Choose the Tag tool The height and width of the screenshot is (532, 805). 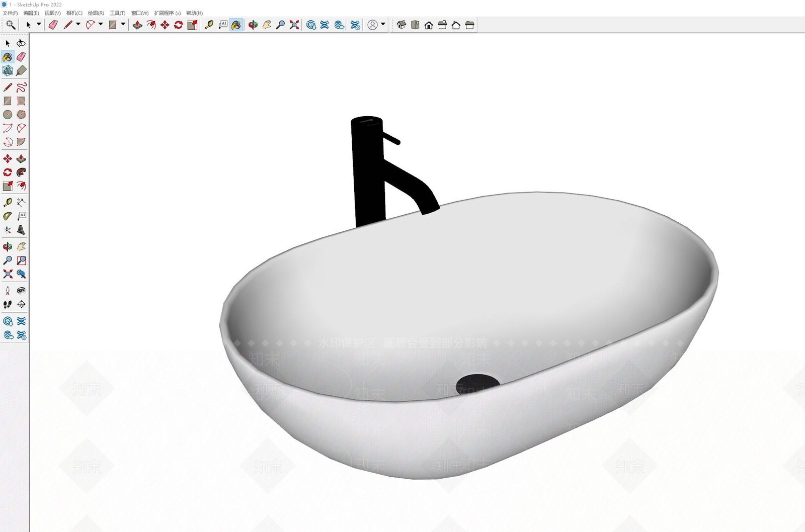pyautogui.click(x=21, y=70)
